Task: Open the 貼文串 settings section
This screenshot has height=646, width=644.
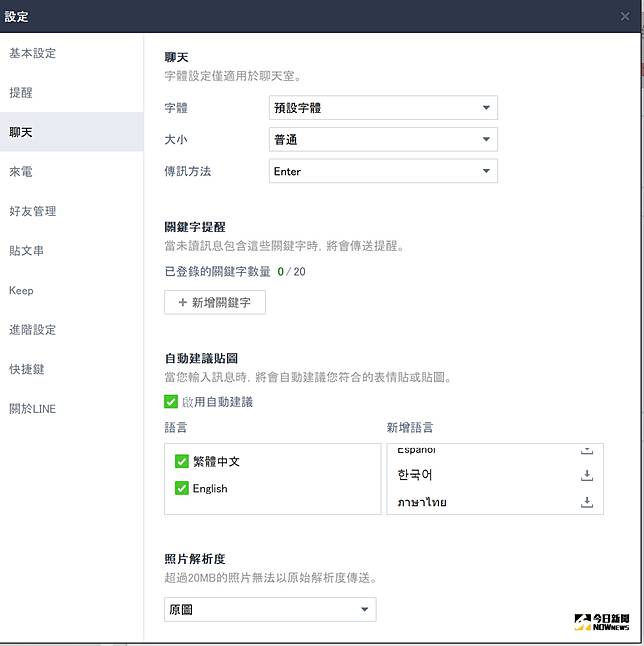Action: point(72,250)
